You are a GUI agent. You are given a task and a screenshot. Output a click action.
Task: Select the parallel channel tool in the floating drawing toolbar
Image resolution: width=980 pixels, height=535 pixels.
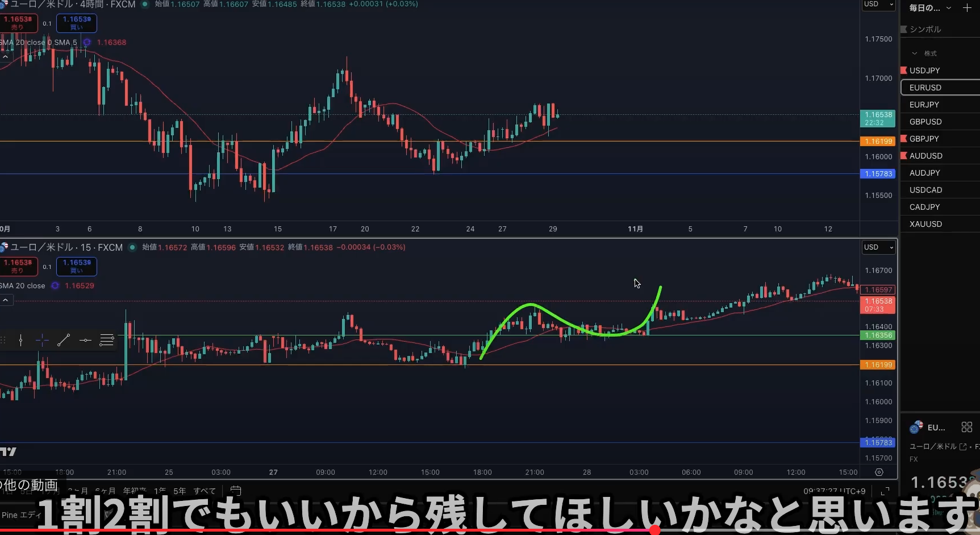click(x=107, y=341)
